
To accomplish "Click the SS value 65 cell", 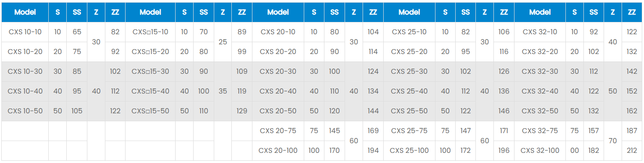I will [77, 32].
